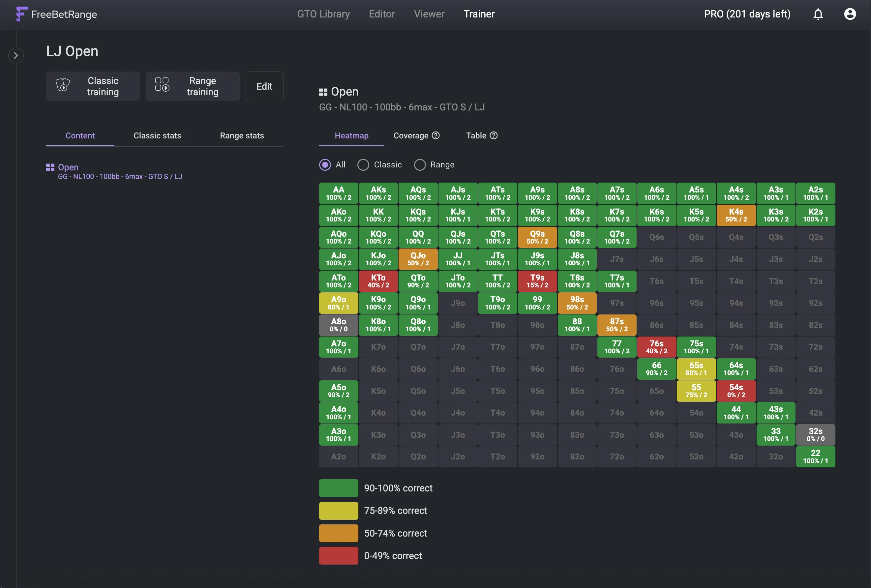The width and height of the screenshot is (871, 588).
Task: Open the user account profile icon
Action: (850, 14)
